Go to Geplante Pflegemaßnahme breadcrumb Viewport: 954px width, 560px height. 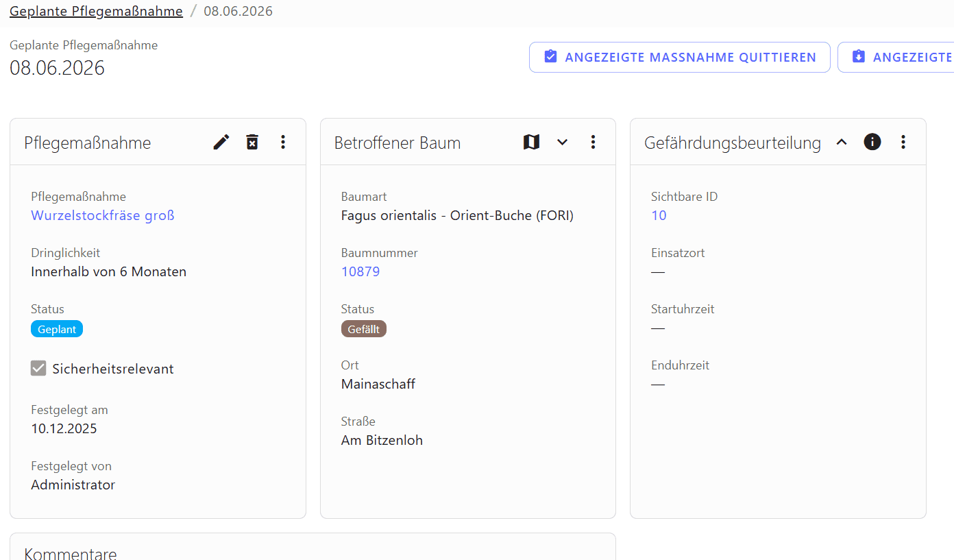(96, 11)
